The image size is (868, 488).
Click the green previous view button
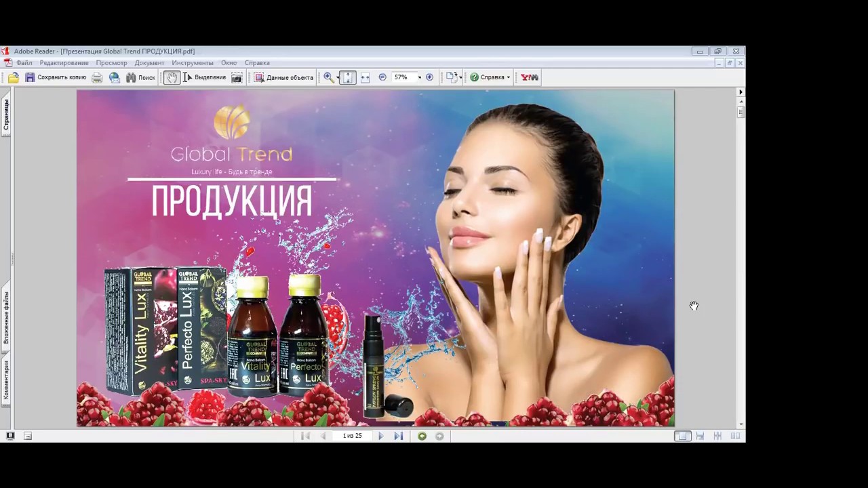pyautogui.click(x=422, y=436)
